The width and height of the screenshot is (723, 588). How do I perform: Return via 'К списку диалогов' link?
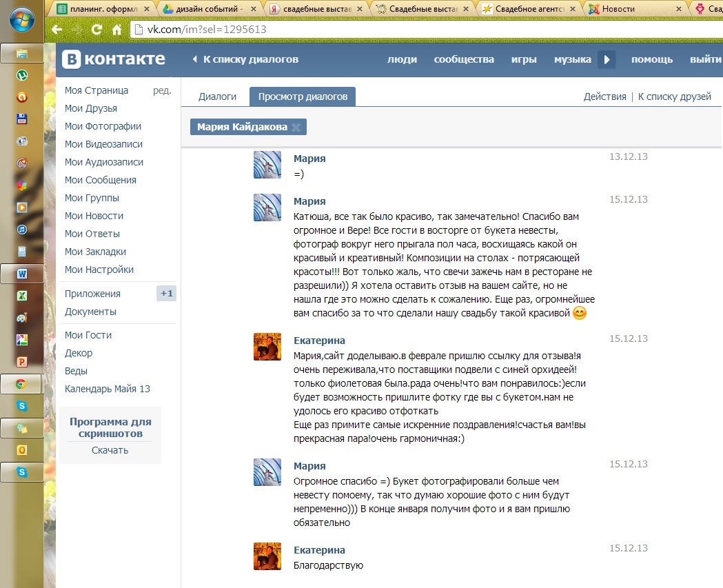tap(246, 59)
